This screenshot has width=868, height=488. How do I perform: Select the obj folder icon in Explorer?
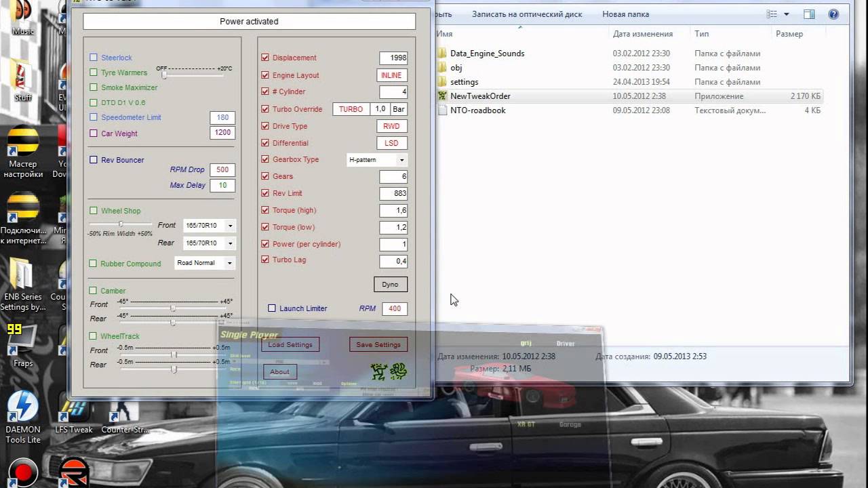(443, 68)
